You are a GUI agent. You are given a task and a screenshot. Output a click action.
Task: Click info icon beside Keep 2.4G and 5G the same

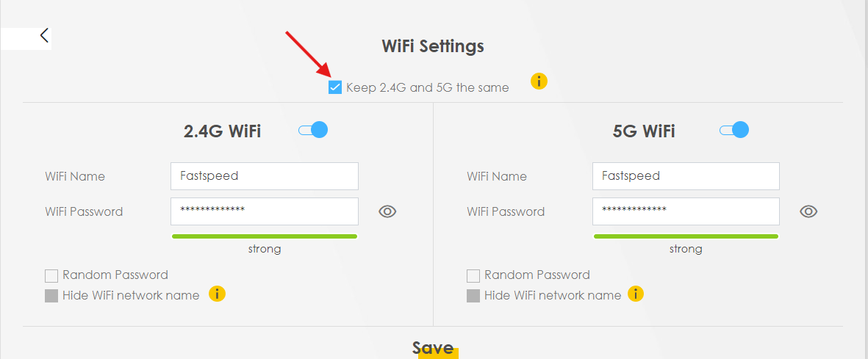point(539,81)
